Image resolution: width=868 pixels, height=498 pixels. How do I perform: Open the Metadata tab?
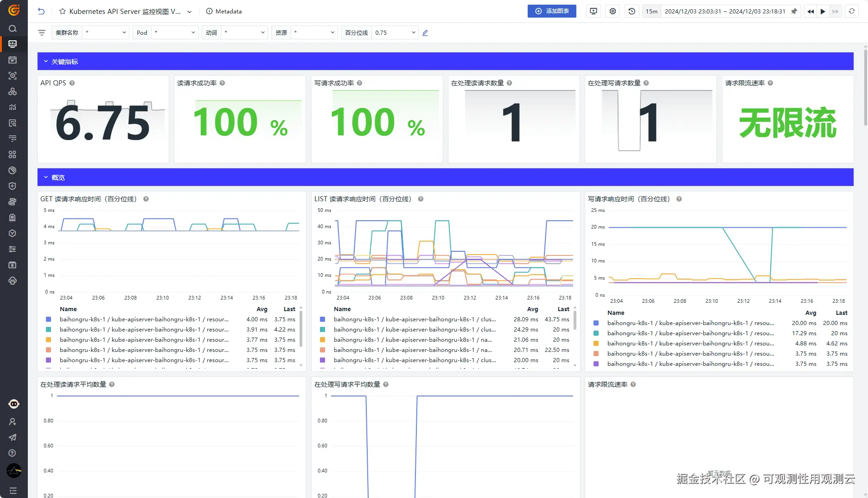[224, 11]
